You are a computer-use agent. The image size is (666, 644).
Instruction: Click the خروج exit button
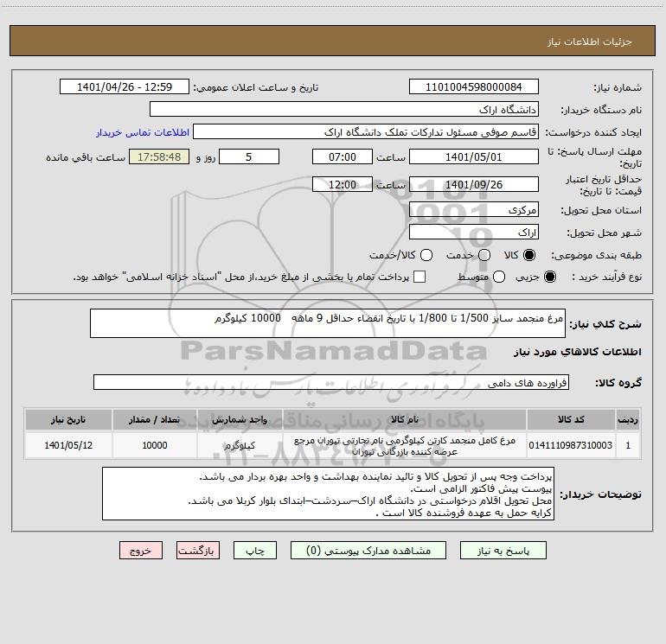tap(141, 551)
